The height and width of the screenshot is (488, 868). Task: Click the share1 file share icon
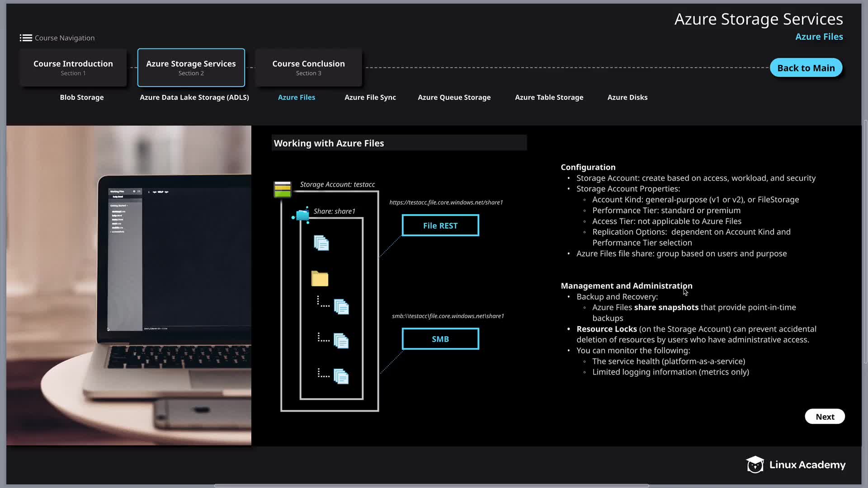click(x=302, y=216)
